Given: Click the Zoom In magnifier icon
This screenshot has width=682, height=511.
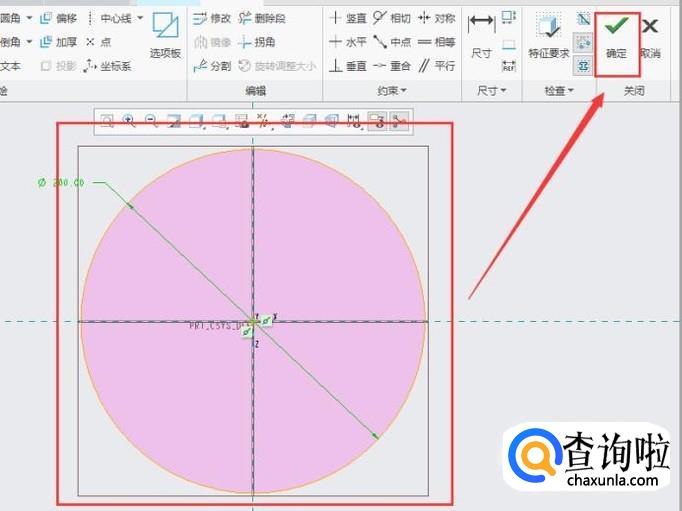Looking at the screenshot, I should pyautogui.click(x=129, y=120).
